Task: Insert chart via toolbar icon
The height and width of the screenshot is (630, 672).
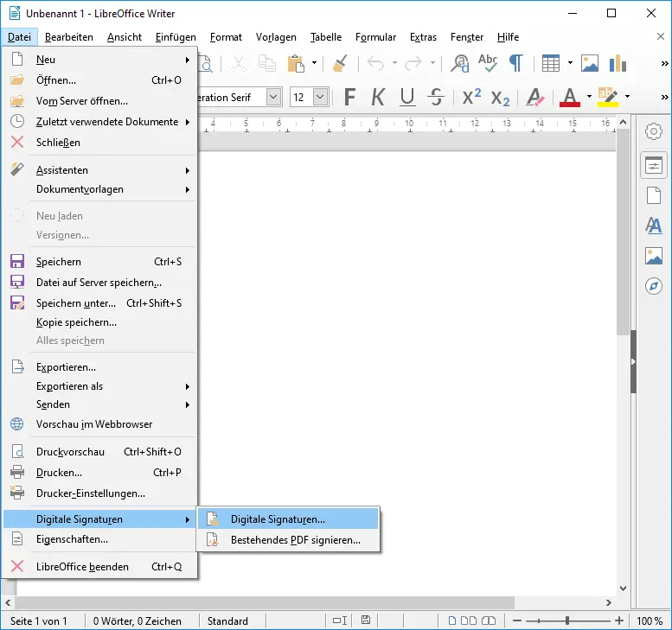Action: [618, 63]
